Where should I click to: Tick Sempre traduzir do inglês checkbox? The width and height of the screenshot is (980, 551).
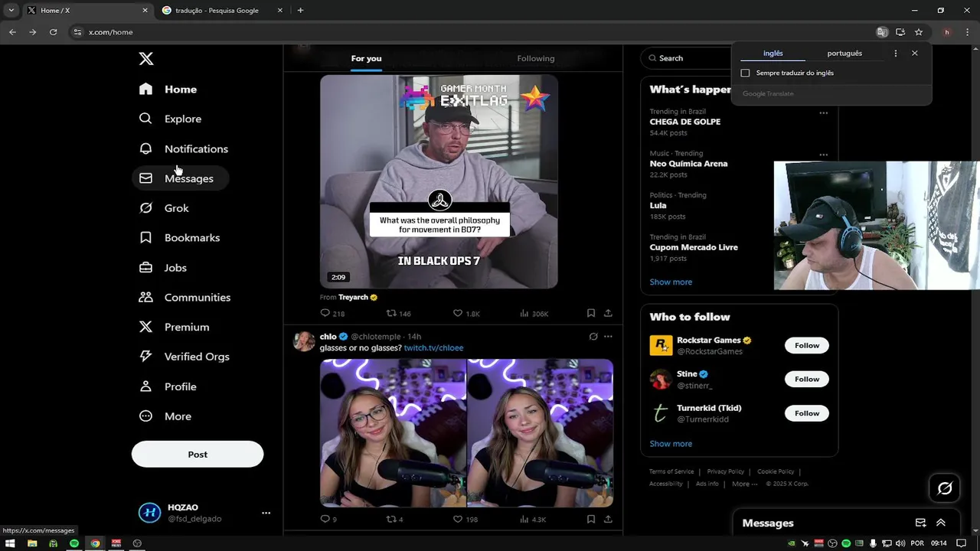[x=745, y=73]
